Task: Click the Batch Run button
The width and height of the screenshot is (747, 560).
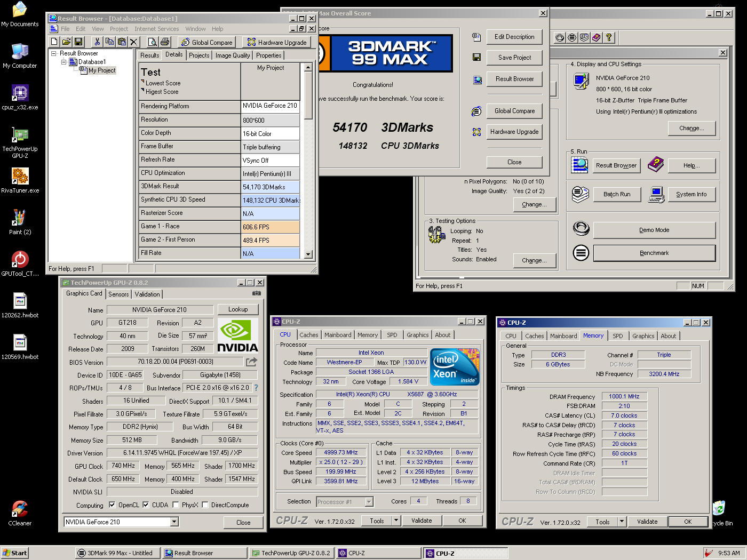Action: 617,194
